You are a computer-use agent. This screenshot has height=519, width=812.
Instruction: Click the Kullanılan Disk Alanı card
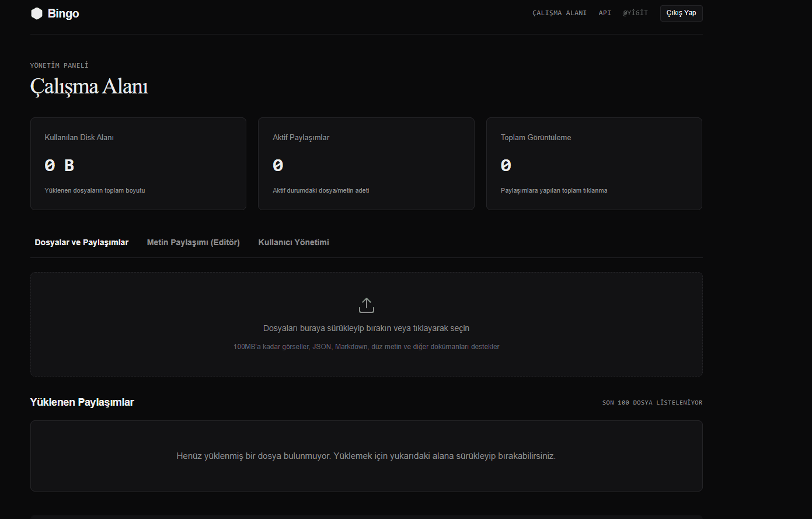click(x=138, y=164)
